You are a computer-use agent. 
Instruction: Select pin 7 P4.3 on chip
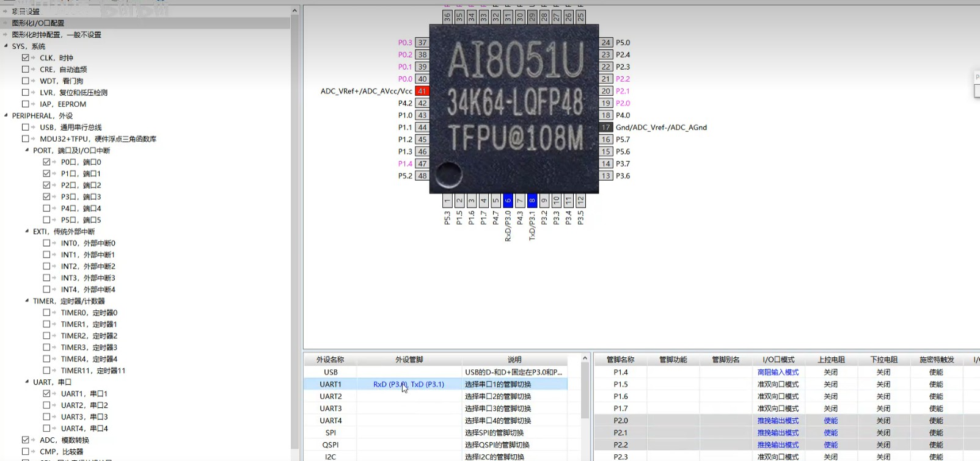520,200
